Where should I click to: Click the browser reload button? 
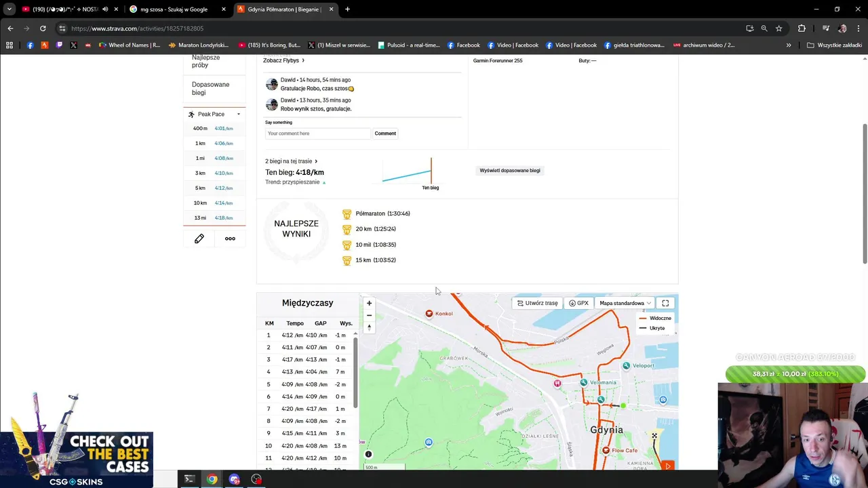click(x=43, y=28)
